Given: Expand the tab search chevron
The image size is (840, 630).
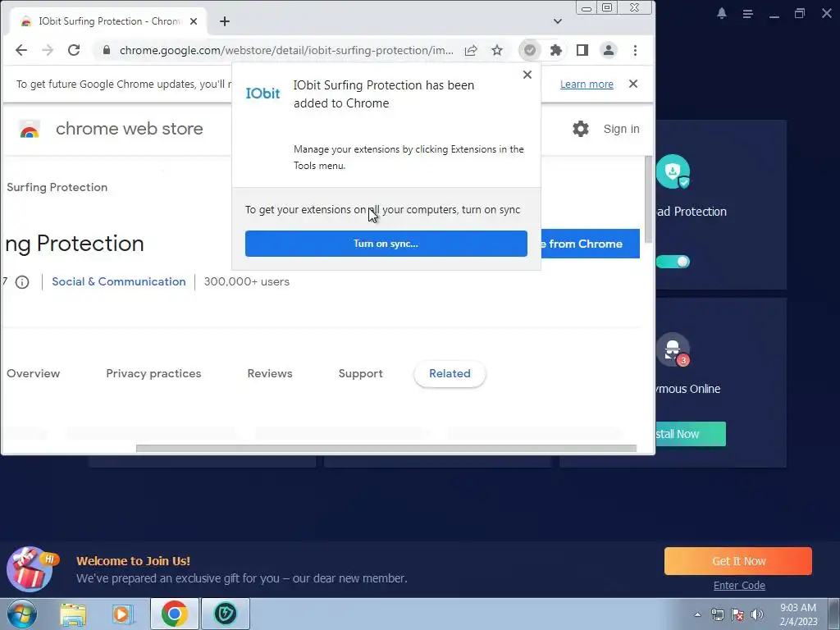Looking at the screenshot, I should coord(558,21).
